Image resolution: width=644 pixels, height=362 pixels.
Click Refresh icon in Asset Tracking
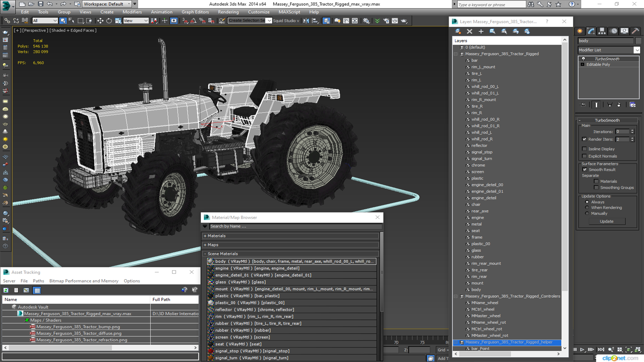point(6,290)
